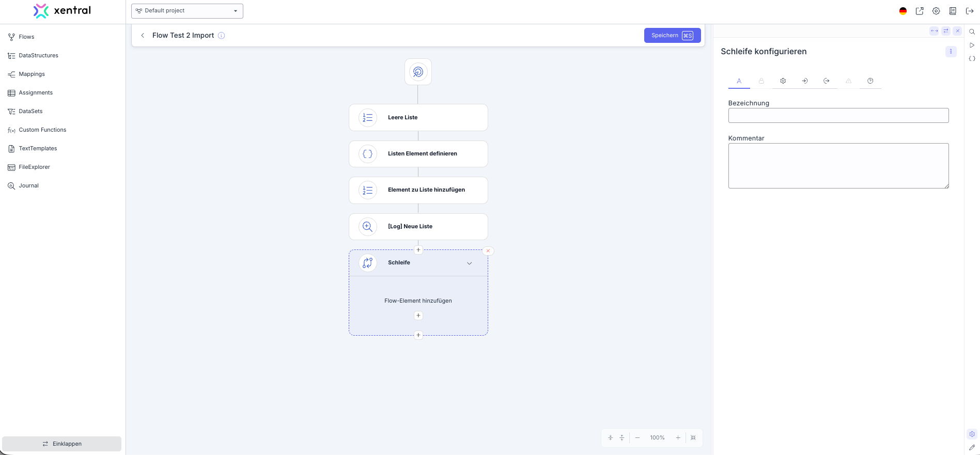
Task: Click the logout icon in top bar
Action: point(970,11)
